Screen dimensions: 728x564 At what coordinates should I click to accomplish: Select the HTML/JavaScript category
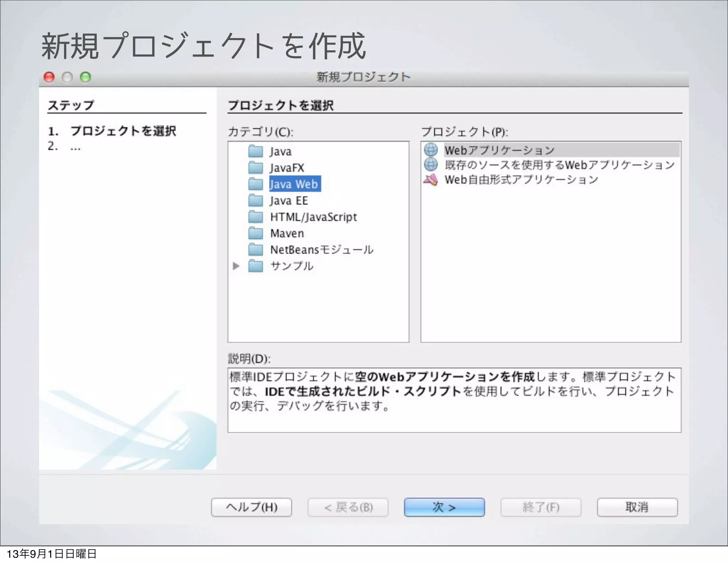coord(313,217)
